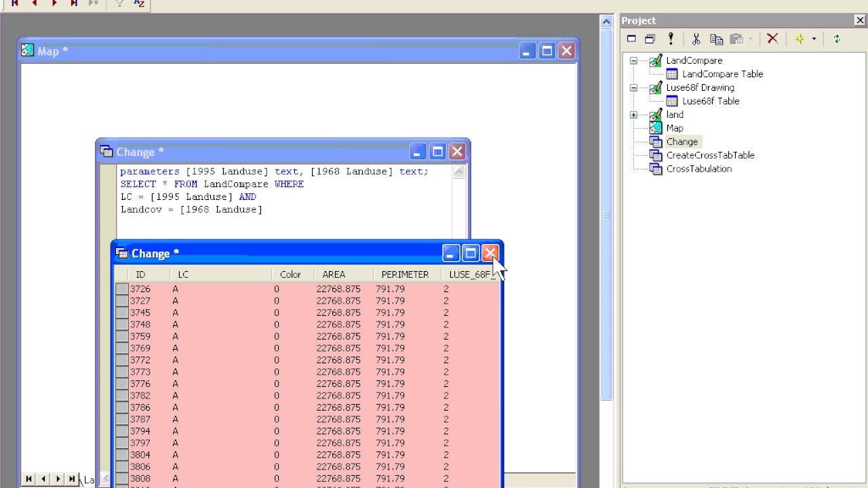Select land component in Project tree

coord(675,115)
